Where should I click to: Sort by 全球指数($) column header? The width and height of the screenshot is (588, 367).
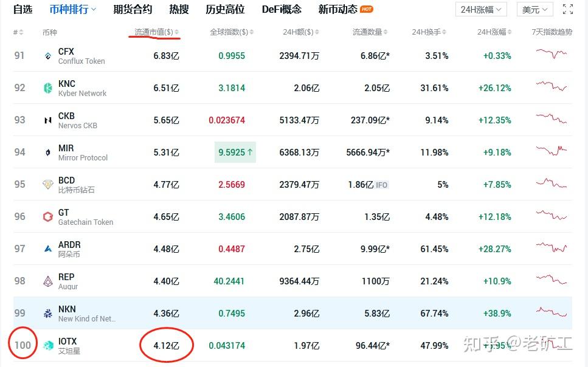click(x=232, y=32)
